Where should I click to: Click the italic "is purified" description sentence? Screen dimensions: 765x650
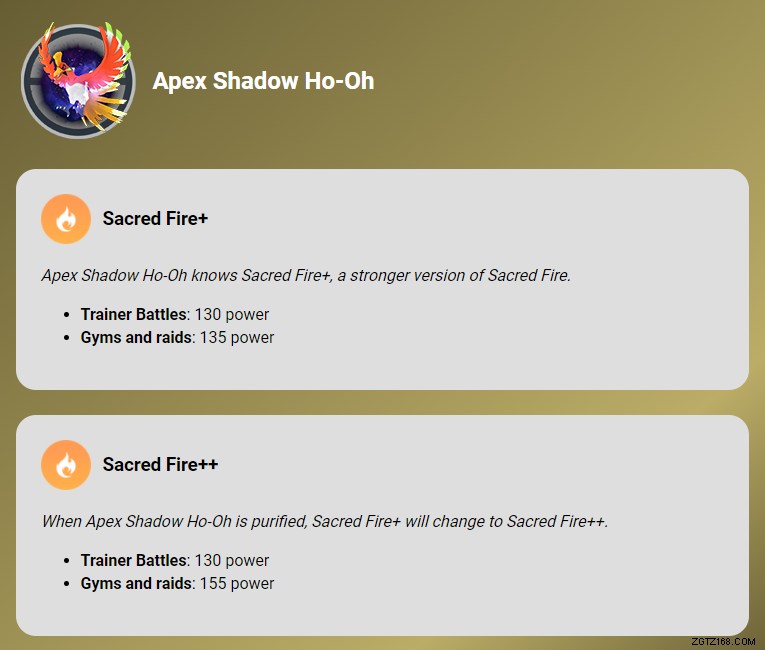(324, 521)
